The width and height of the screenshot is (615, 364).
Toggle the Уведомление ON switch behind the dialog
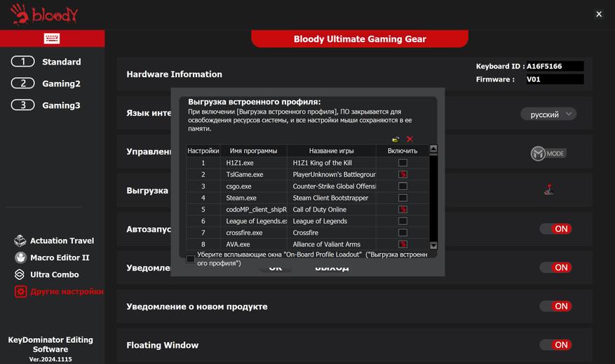(x=556, y=267)
